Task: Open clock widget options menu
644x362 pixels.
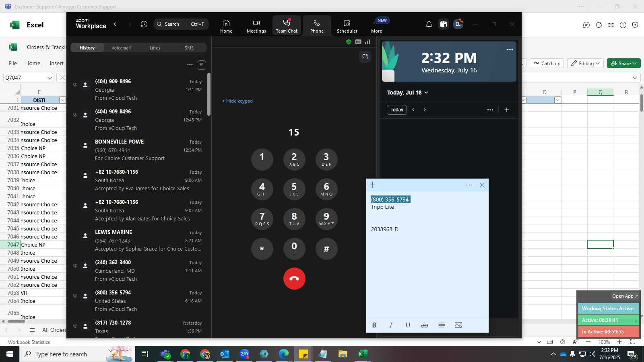Action: point(510,49)
